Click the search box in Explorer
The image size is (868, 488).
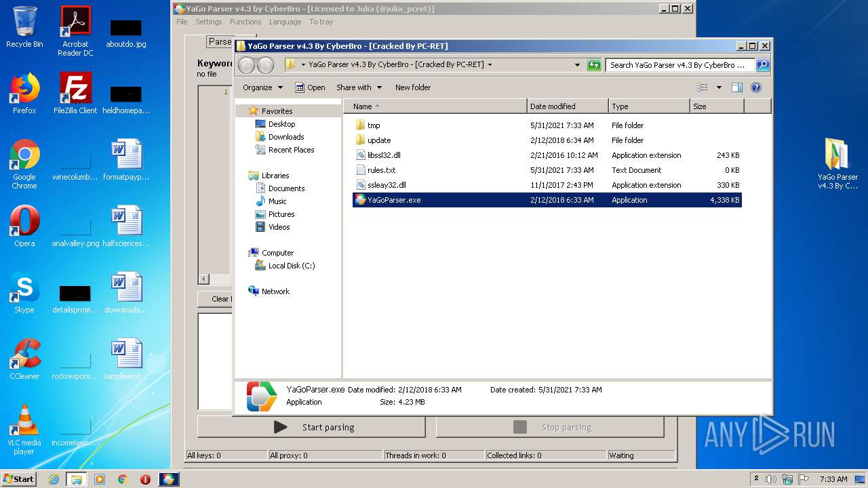click(x=680, y=65)
